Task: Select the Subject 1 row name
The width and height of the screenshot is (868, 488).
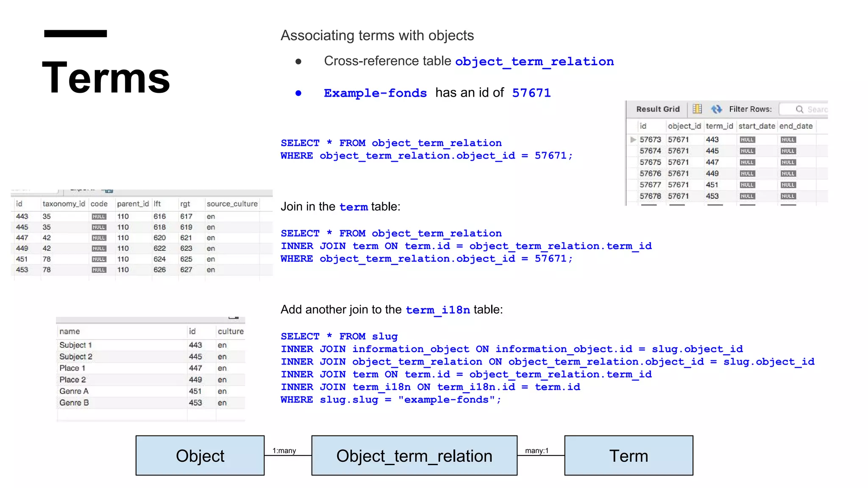Action: (x=75, y=345)
